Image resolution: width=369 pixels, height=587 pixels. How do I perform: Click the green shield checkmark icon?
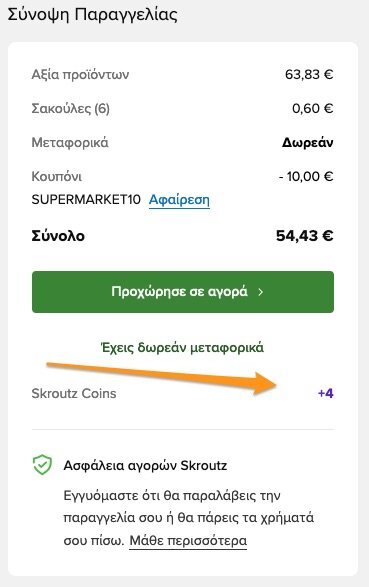(42, 465)
